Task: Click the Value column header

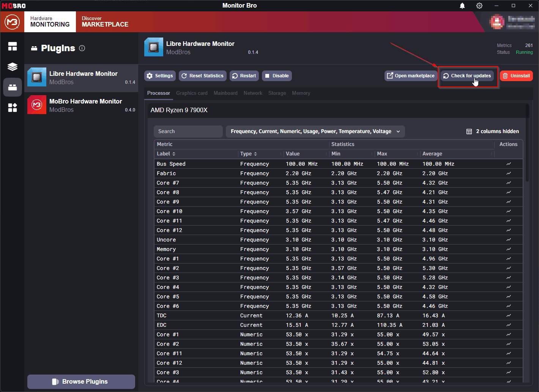Action: [293, 154]
